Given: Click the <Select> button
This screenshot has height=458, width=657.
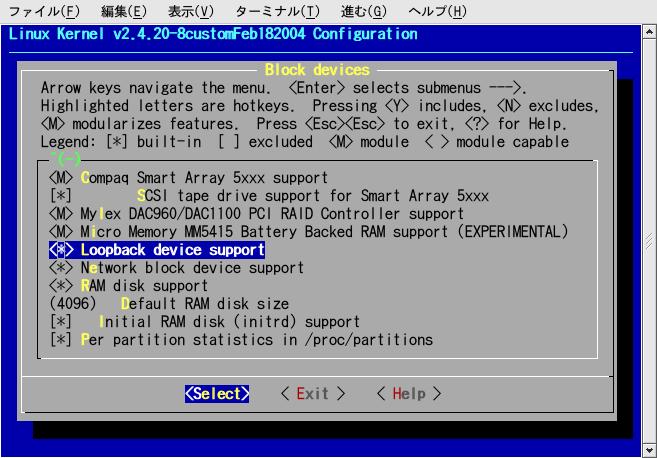Looking at the screenshot, I should pos(217,393).
